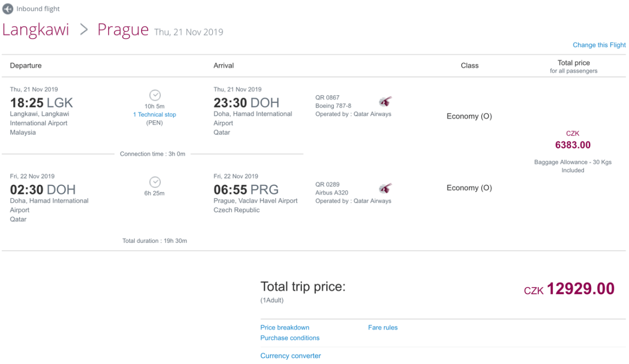
Task: Click the Qatar Airways logo for QR 0289
Action: point(385,189)
